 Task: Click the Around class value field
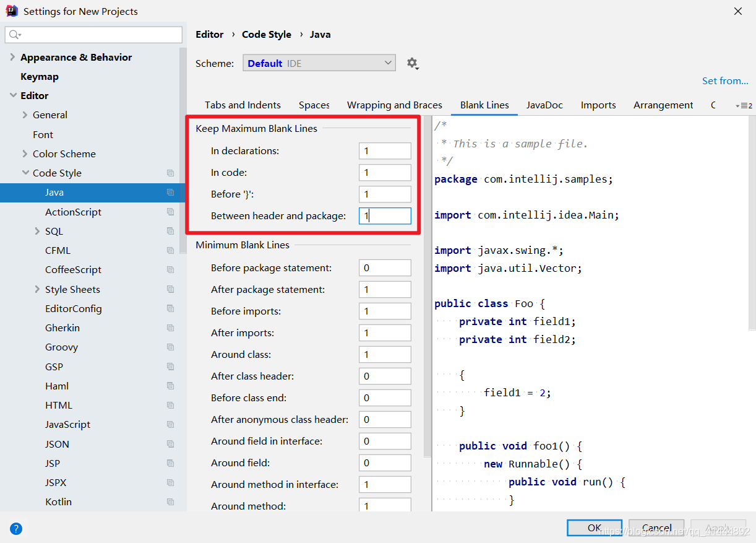[x=385, y=355]
